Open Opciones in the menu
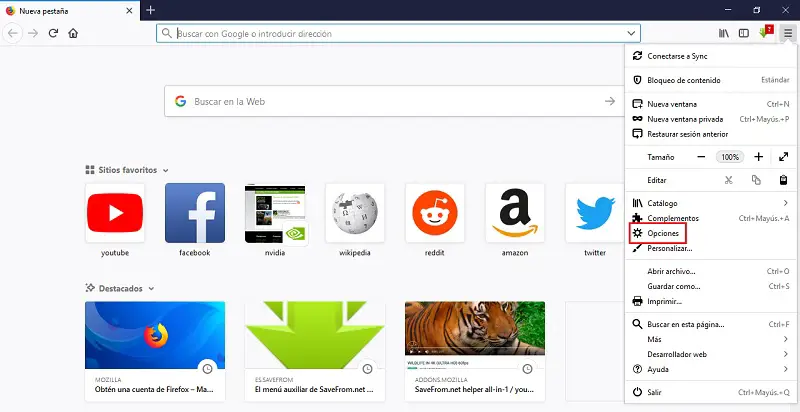This screenshot has width=800, height=412. pyautogui.click(x=712, y=233)
